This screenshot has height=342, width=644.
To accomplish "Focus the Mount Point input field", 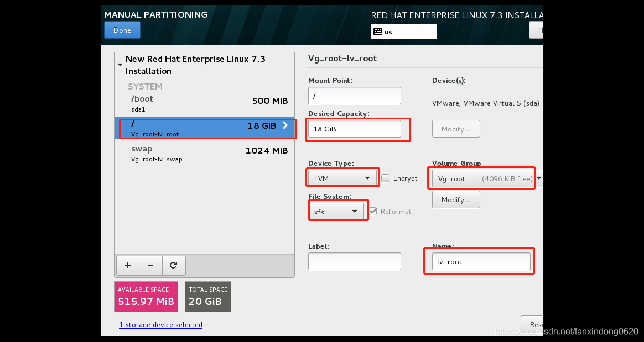I will 355,96.
